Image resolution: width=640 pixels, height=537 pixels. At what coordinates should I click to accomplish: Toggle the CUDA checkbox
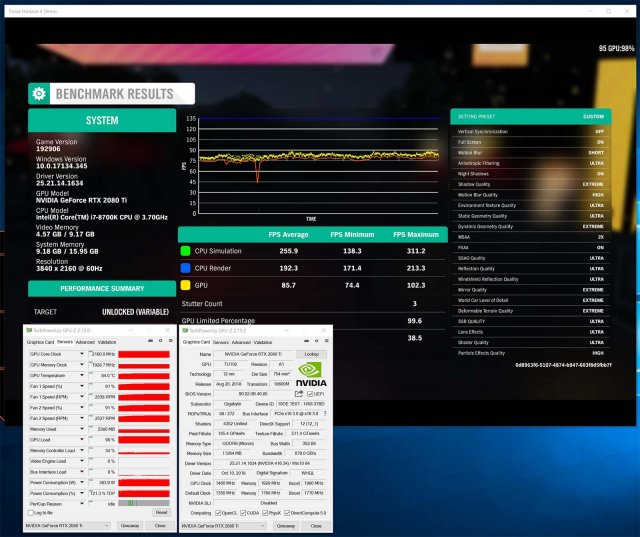click(243, 513)
